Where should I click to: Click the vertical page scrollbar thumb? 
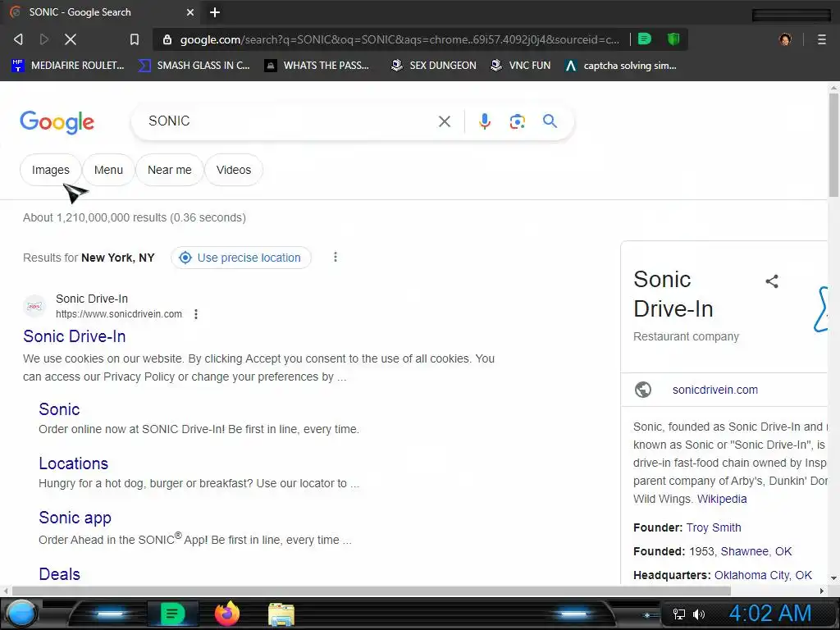coord(833,144)
